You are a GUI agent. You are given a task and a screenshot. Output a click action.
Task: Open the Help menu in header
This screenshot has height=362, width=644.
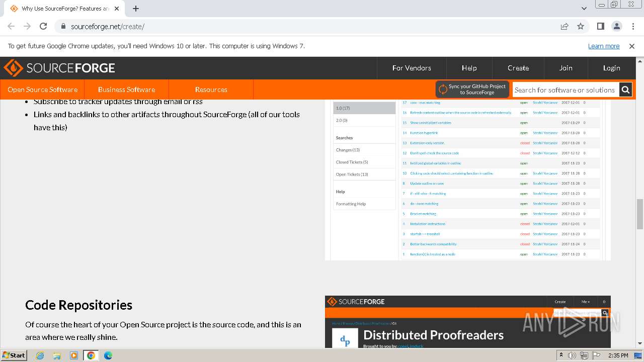[x=469, y=68]
